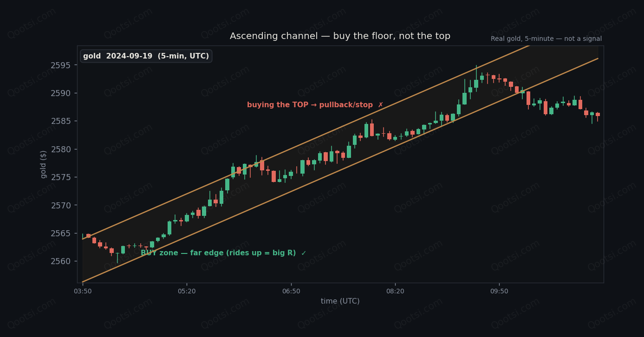Viewport: 644px width, 337px height.
Task: Click the 2570 price axis label
Action: (x=60, y=205)
